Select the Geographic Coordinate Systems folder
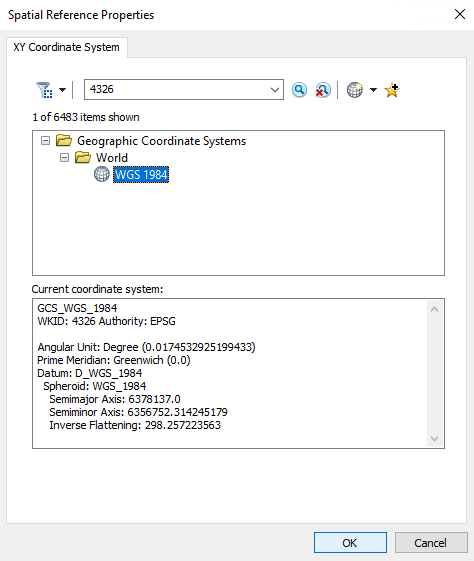 (161, 141)
